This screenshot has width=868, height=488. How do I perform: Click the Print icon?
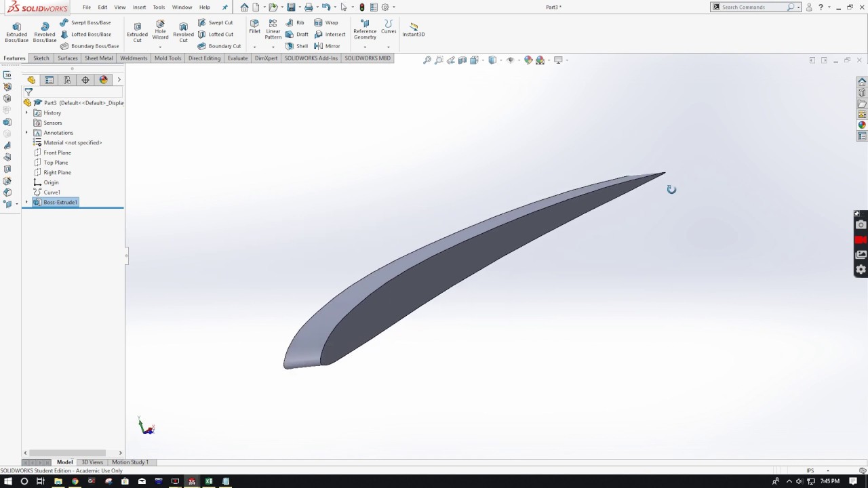(x=309, y=7)
